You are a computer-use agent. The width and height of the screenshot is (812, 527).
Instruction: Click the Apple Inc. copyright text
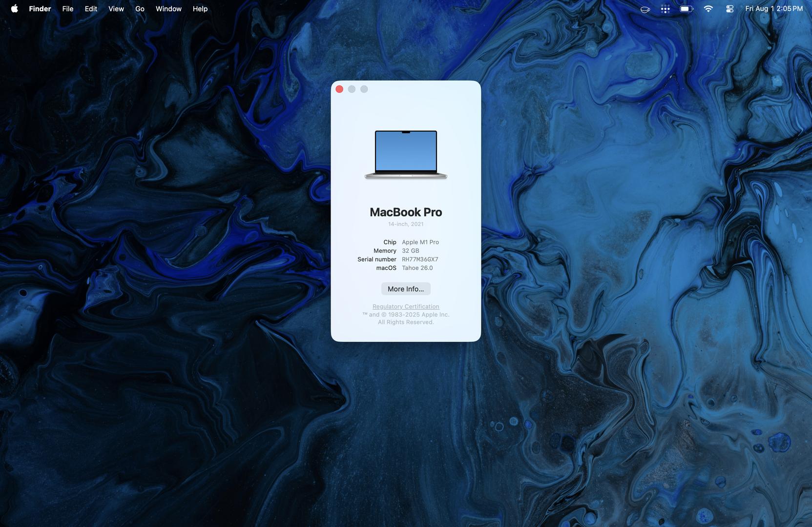(x=406, y=315)
